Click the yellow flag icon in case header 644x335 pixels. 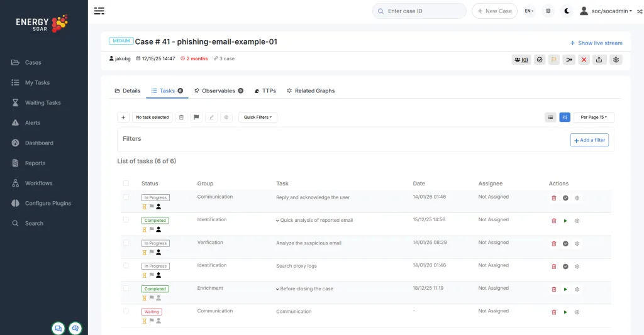554,60
